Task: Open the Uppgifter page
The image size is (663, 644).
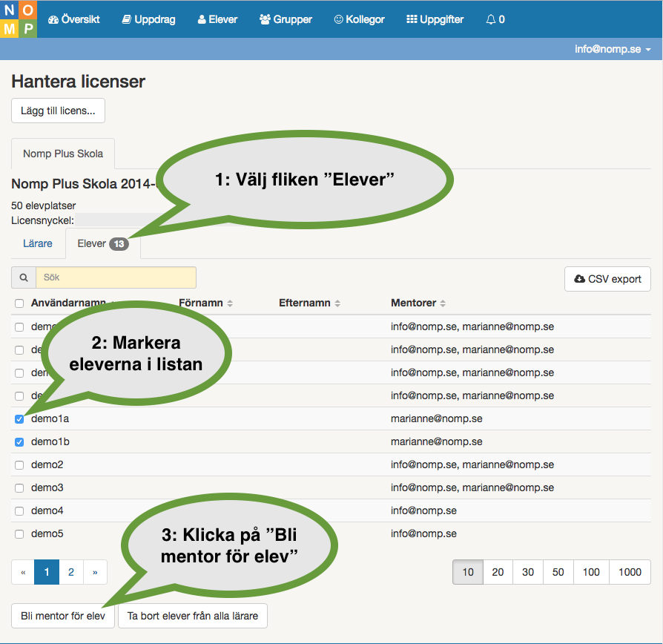Action: coord(435,19)
